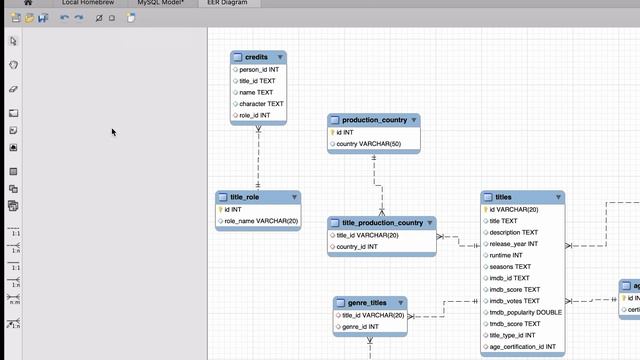Choose second 1:n identifying relationship tool
Viewport: 640px width, 360px height.
(13, 282)
